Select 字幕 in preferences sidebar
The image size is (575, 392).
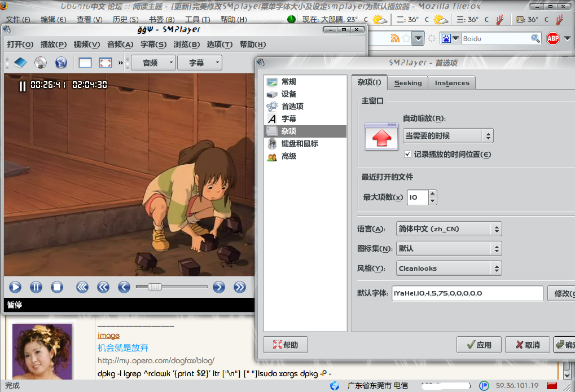[305, 119]
